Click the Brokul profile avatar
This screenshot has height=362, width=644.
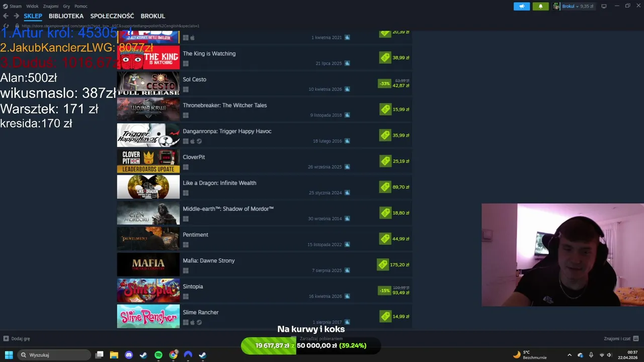(556, 6)
